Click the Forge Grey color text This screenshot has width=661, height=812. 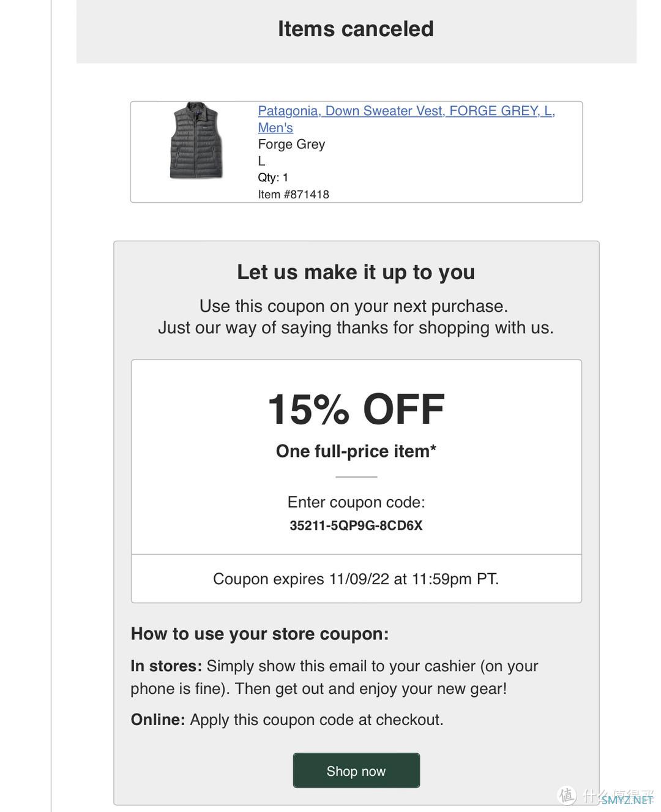tap(291, 145)
